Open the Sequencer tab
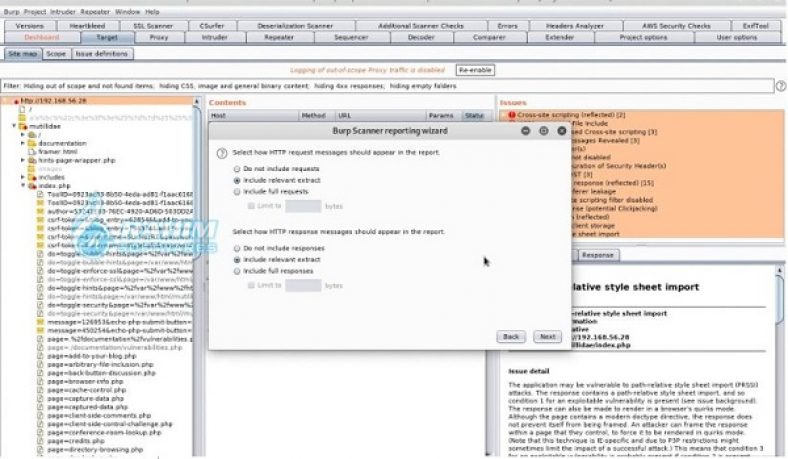 [351, 37]
